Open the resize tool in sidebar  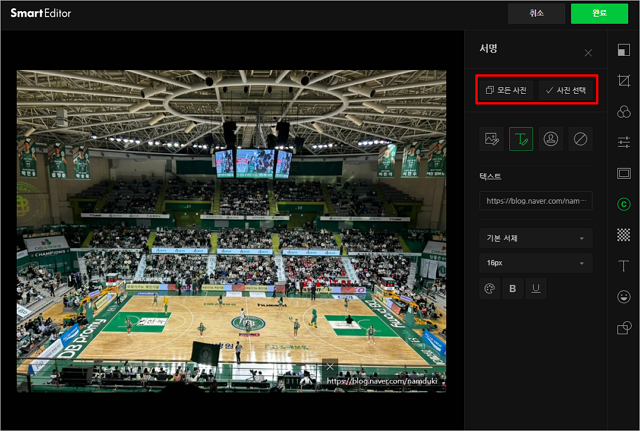[x=624, y=50]
